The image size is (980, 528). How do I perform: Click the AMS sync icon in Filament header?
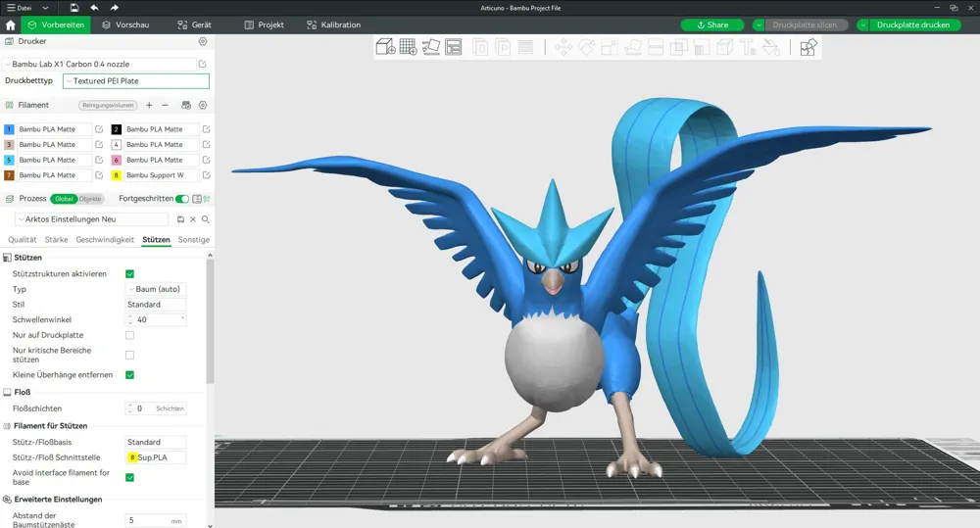185,105
